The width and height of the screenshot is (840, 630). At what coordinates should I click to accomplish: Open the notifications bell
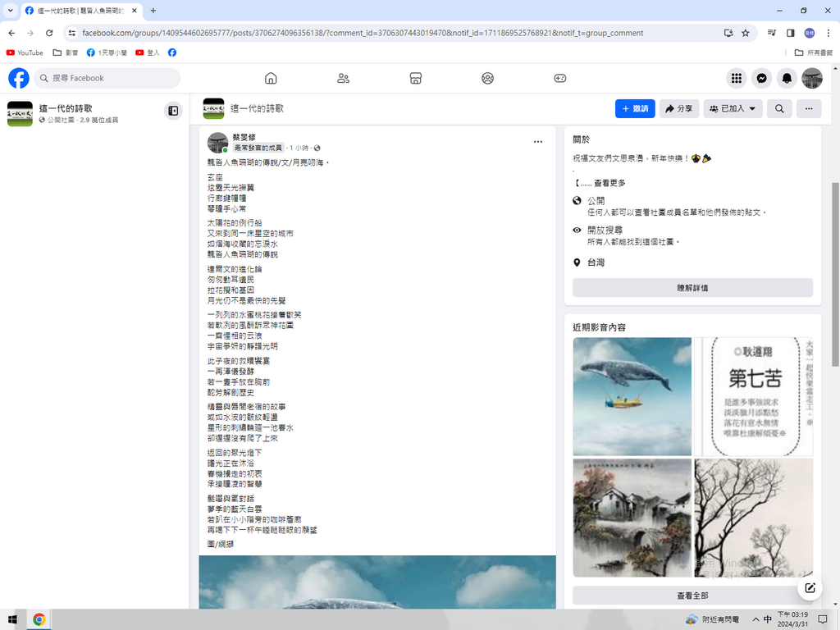pos(787,78)
